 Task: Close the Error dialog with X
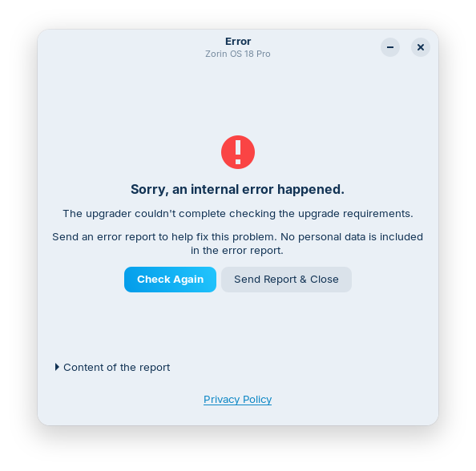(421, 47)
